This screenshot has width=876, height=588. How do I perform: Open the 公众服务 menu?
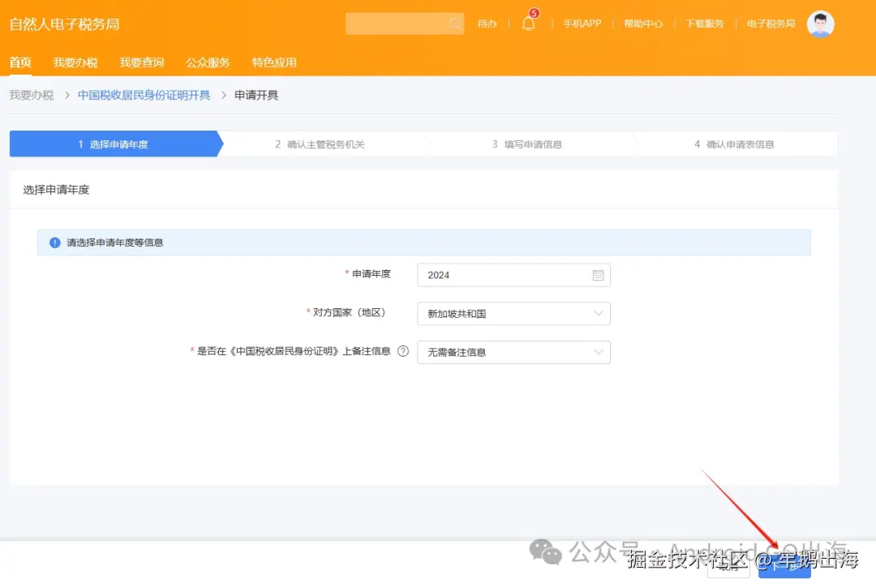point(208,62)
